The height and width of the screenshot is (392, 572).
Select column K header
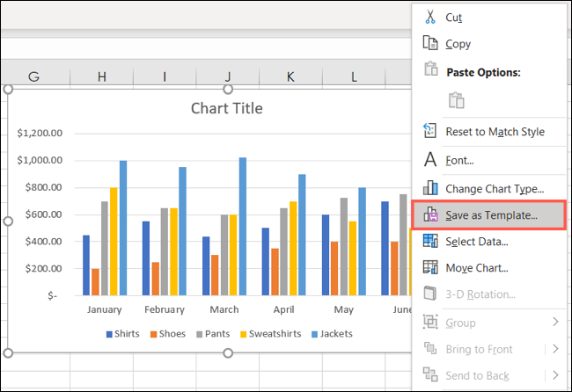pyautogui.click(x=290, y=76)
